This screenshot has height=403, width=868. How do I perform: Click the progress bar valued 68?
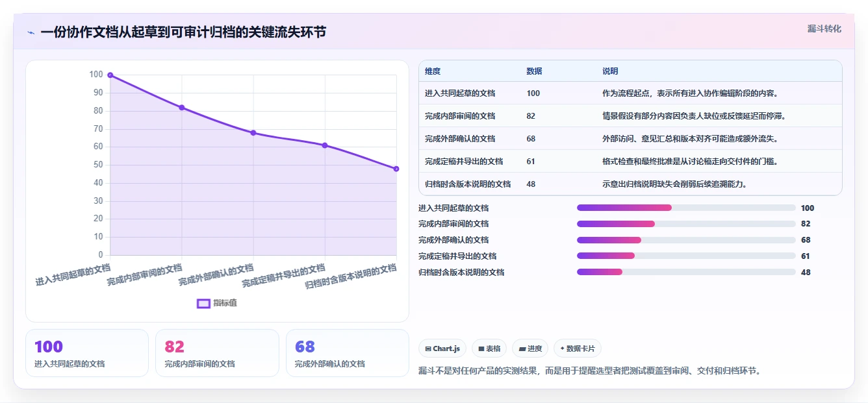point(686,240)
